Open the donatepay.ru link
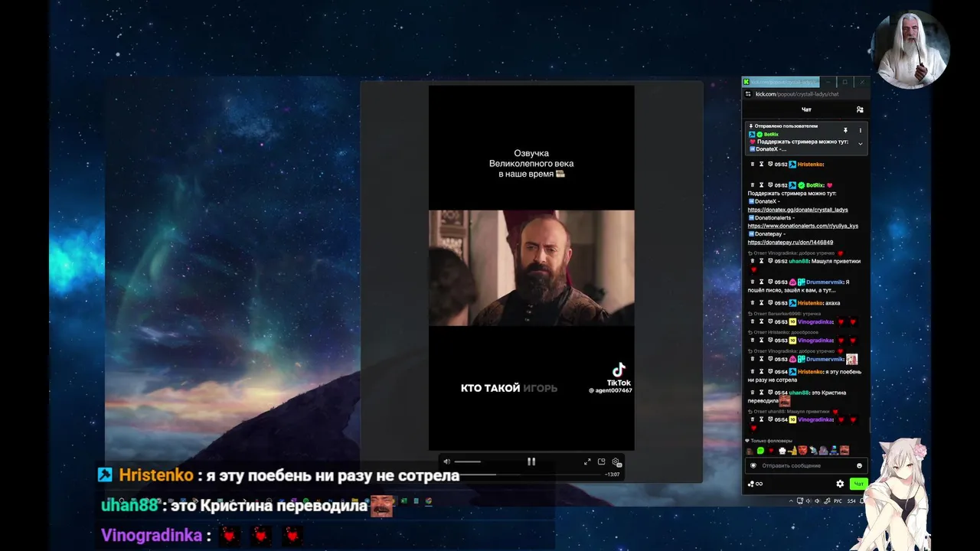Viewport: 980px width, 551px height. [790, 242]
